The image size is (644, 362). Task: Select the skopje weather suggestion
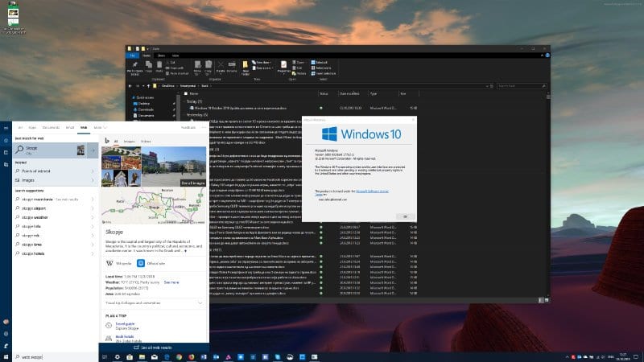tap(55, 217)
